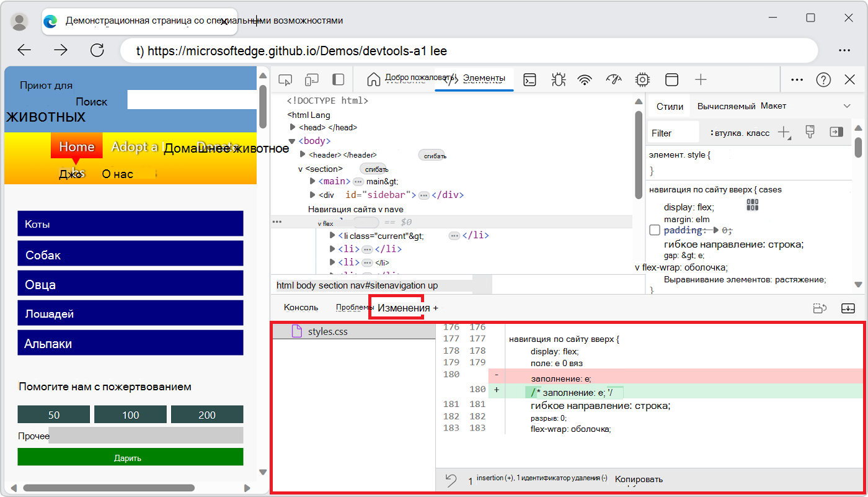Expand ellipsis in div sidebar node

(x=424, y=195)
